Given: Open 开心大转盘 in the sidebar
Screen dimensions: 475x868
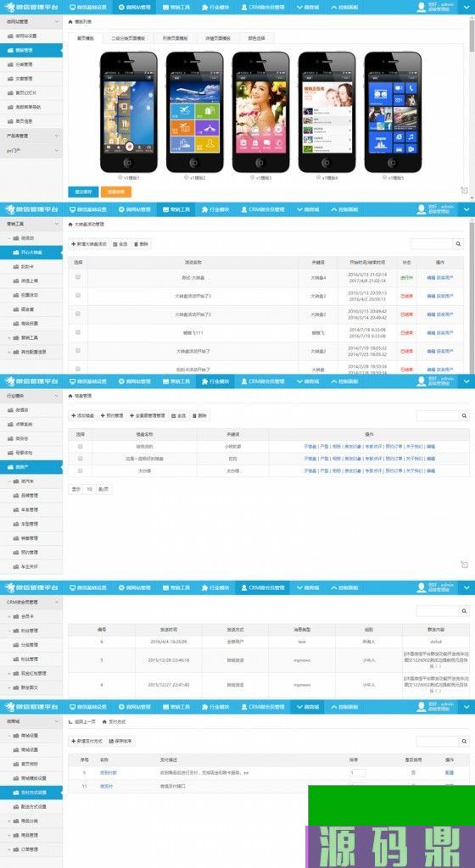Looking at the screenshot, I should coord(31,253).
